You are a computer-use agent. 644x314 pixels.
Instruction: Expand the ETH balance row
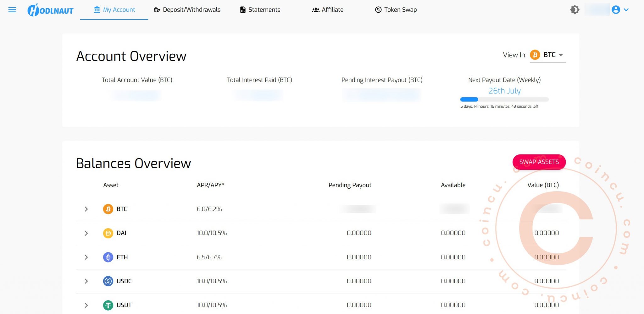coord(86,257)
